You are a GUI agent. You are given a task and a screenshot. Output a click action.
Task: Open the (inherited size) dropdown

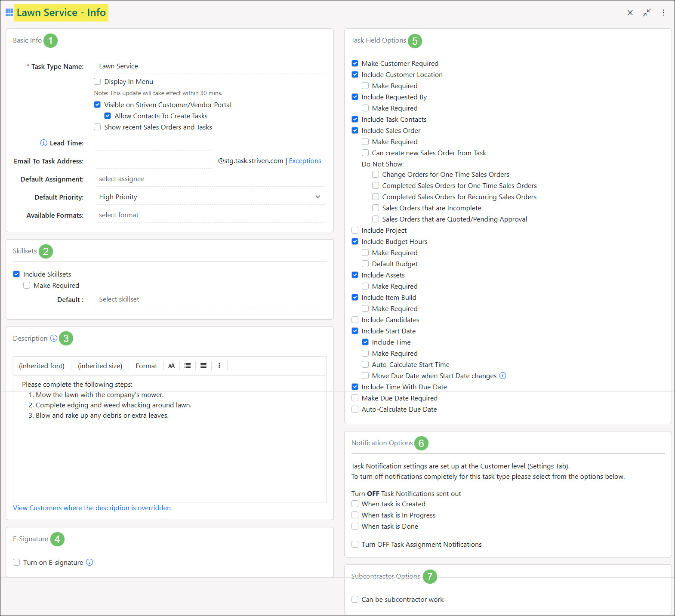pos(100,366)
